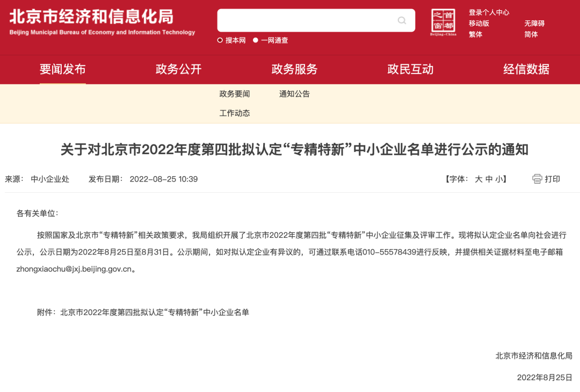580x392 pixels.
Task: Open the 政务要闻 submenu link
Action: coord(235,94)
